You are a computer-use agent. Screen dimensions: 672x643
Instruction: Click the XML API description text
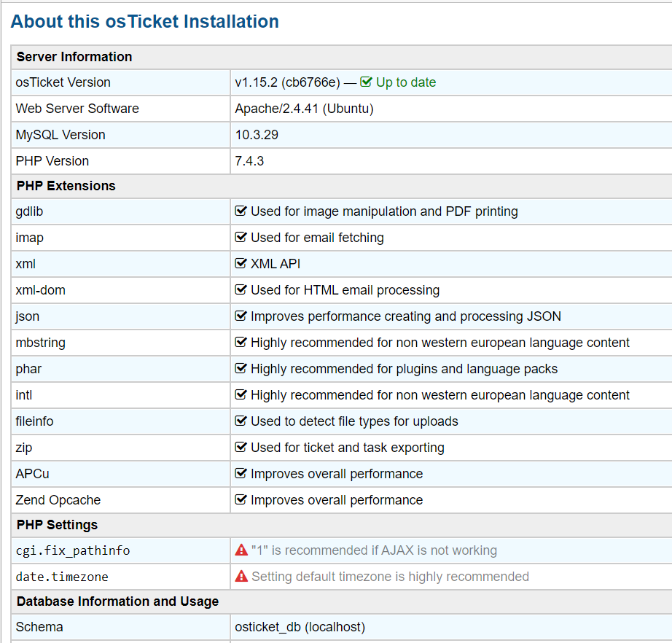[276, 264]
